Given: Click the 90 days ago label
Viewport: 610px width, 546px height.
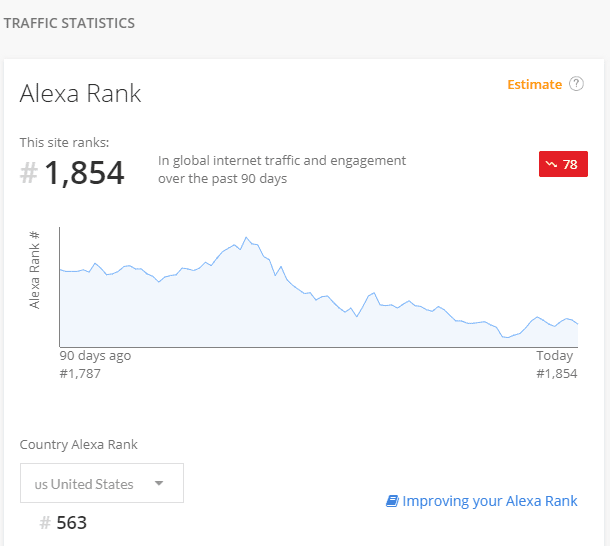Looking at the screenshot, I should [x=95, y=356].
